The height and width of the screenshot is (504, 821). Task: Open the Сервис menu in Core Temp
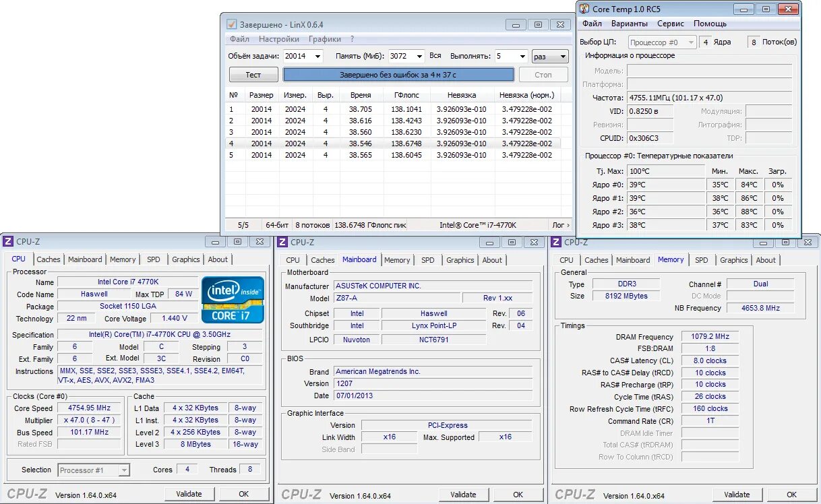pos(671,24)
